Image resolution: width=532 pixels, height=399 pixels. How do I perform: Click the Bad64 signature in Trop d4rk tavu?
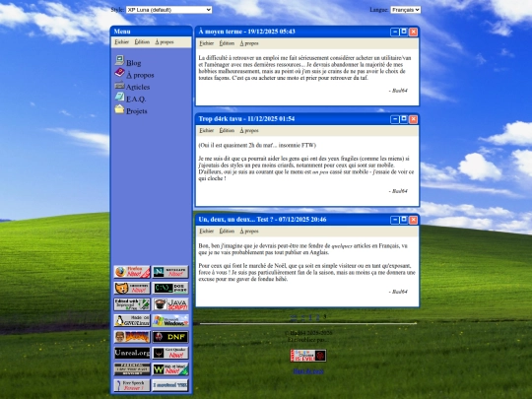coord(398,191)
